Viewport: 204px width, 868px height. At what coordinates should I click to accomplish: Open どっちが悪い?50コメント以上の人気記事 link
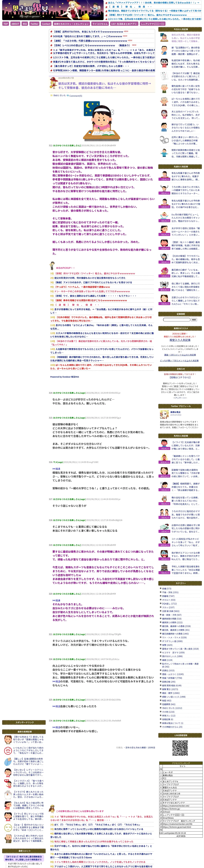tap(179, 360)
